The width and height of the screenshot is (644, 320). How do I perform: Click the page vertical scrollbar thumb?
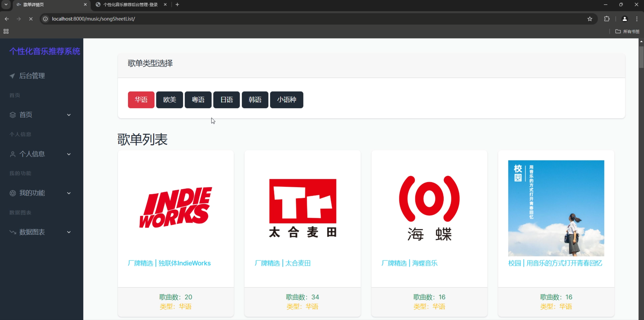[x=641, y=57]
